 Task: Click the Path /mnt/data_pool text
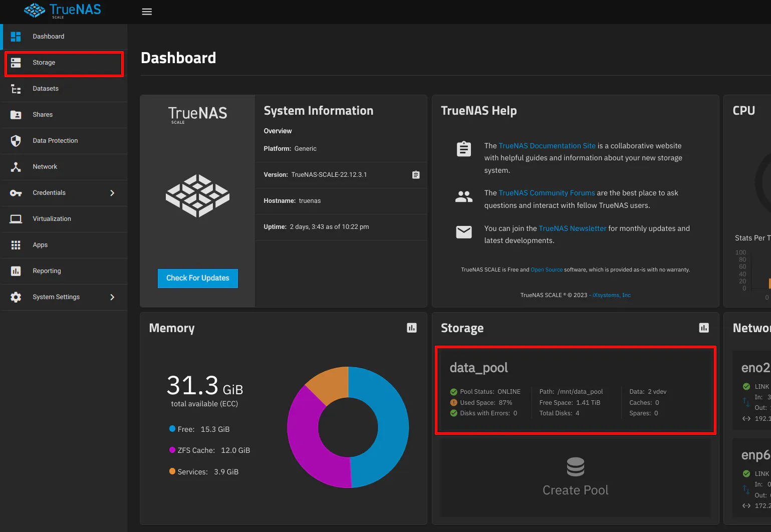(x=571, y=392)
